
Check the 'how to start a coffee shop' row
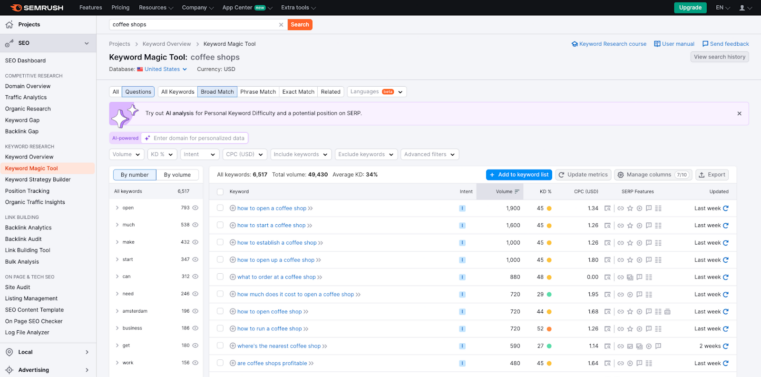click(x=220, y=225)
